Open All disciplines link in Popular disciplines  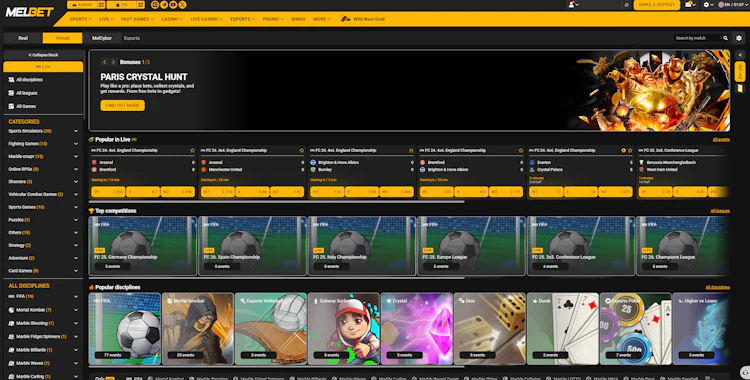point(717,288)
